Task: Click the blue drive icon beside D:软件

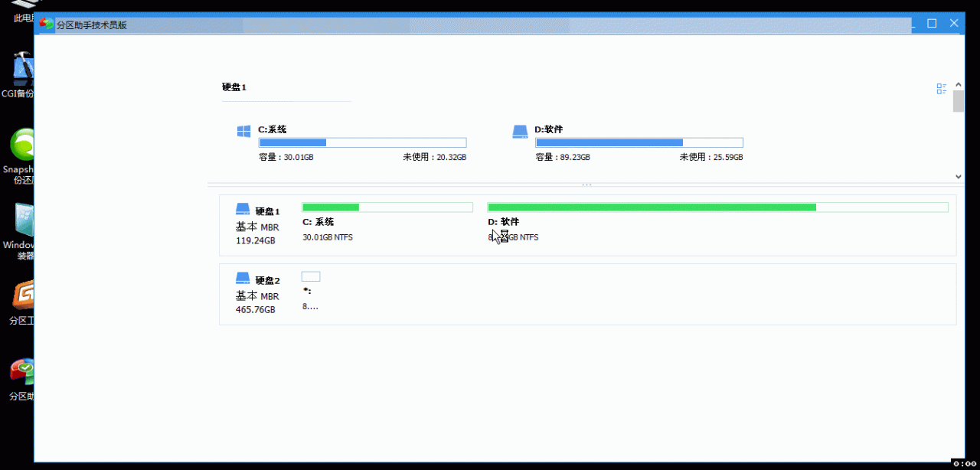Action: pyautogui.click(x=520, y=132)
